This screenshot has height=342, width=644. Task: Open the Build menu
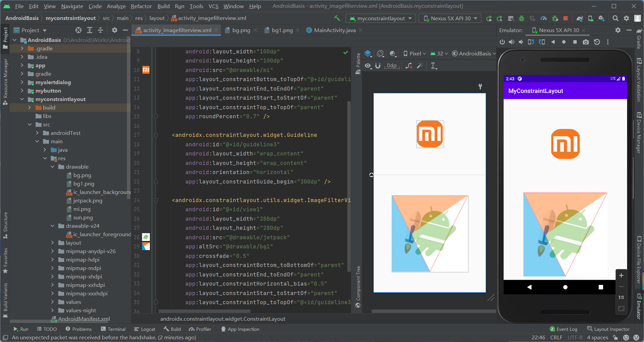coord(163,6)
